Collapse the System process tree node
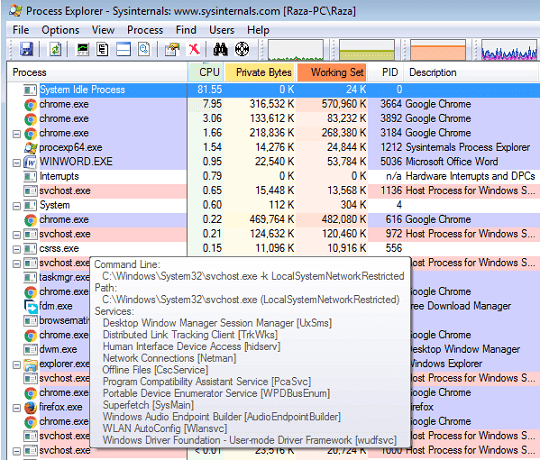540x460 pixels. (x=17, y=206)
